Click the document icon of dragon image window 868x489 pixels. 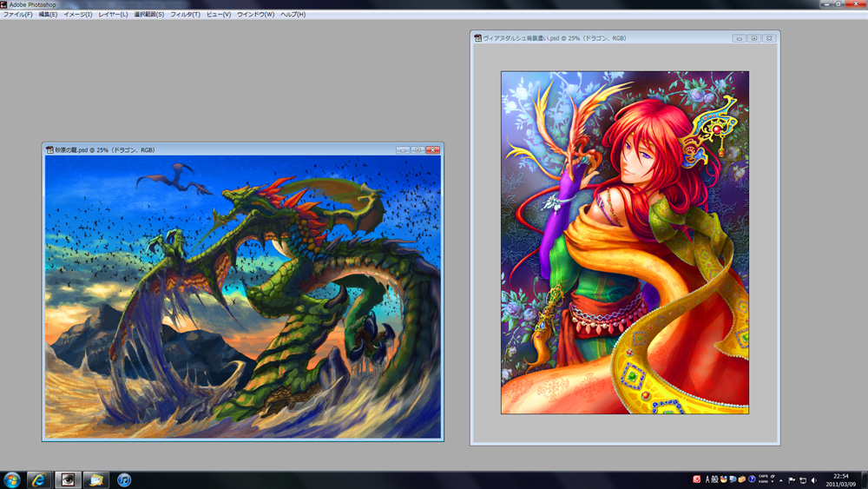pyautogui.click(x=49, y=149)
